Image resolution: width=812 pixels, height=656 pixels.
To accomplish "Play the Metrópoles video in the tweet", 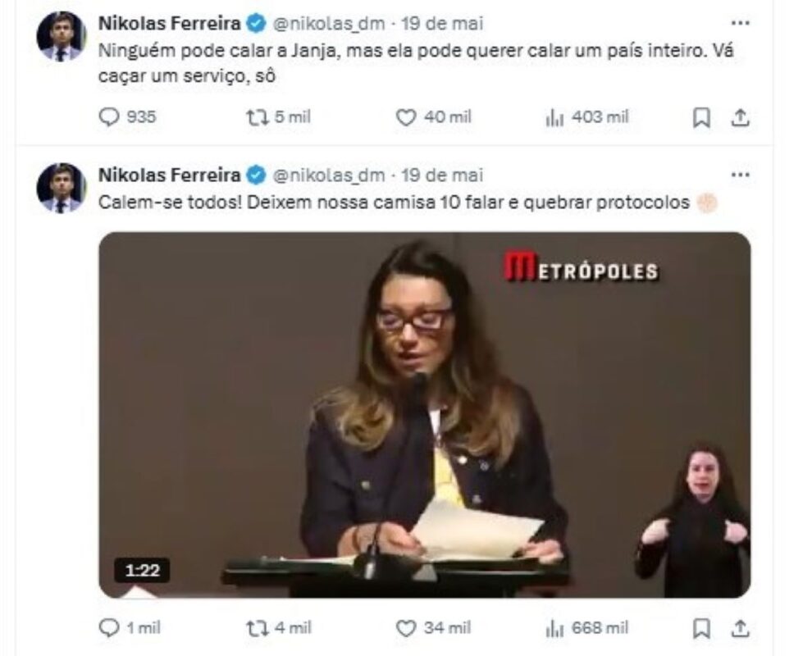I will 425,415.
